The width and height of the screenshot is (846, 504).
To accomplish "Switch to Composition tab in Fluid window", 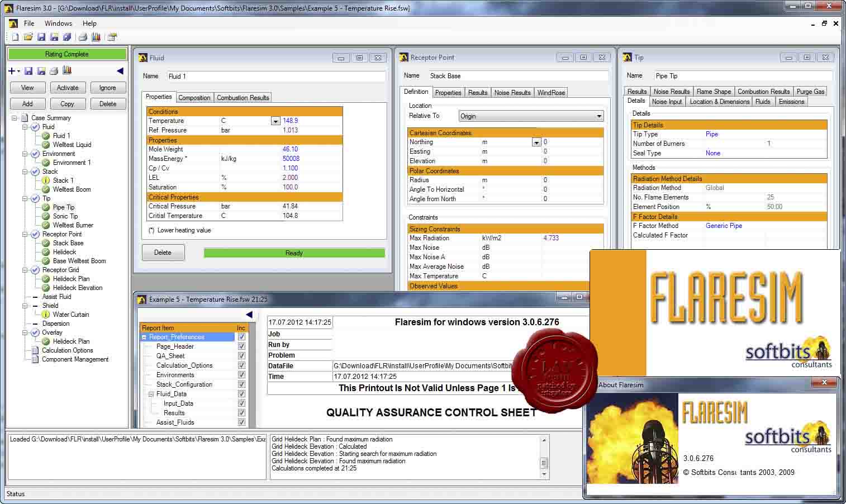I will tap(194, 97).
